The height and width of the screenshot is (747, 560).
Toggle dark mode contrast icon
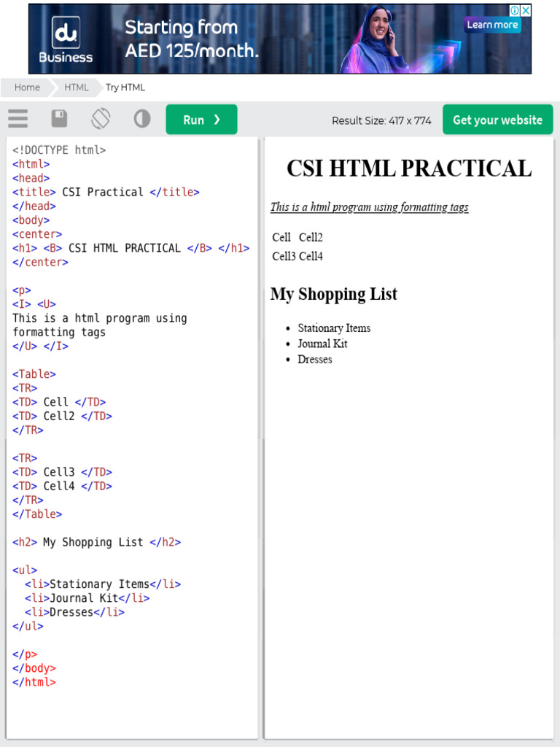(142, 119)
